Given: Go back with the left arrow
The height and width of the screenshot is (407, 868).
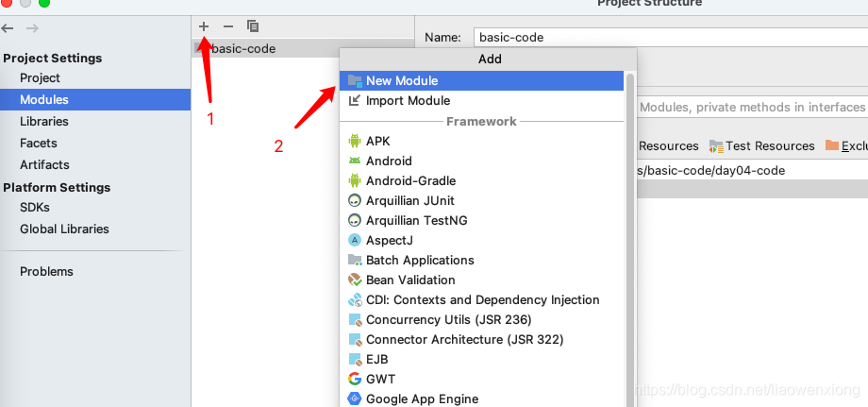Looking at the screenshot, I should (8, 28).
